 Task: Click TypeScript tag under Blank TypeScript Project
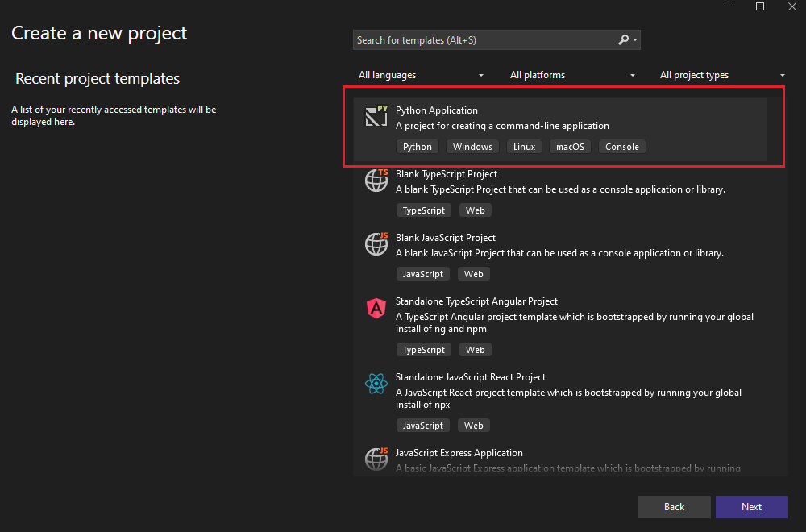424,210
